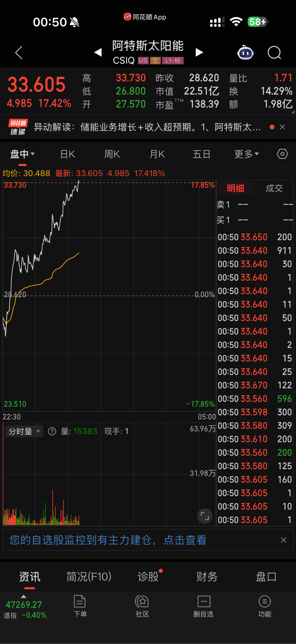The width and height of the screenshot is (296, 644).
Task: Switch to 周K chart tab
Action: (x=112, y=154)
